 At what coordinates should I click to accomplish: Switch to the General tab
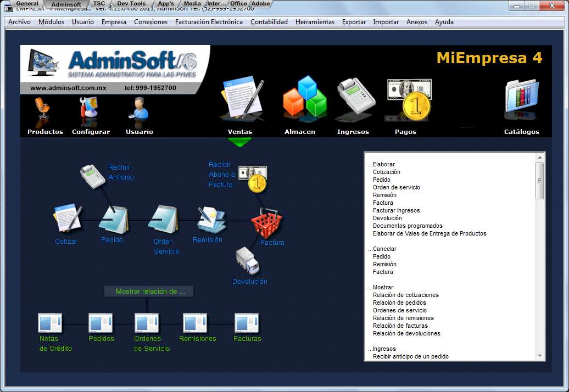pyautogui.click(x=27, y=4)
